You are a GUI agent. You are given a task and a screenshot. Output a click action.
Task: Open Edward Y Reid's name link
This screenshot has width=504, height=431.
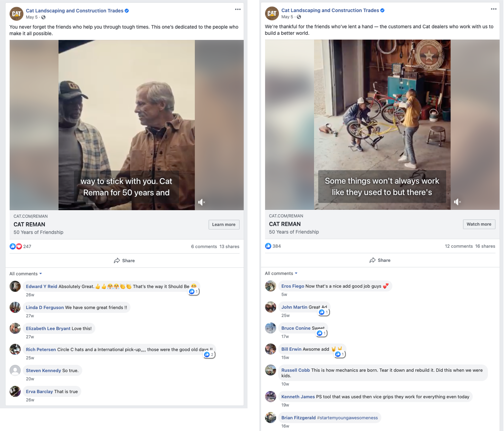pos(42,286)
